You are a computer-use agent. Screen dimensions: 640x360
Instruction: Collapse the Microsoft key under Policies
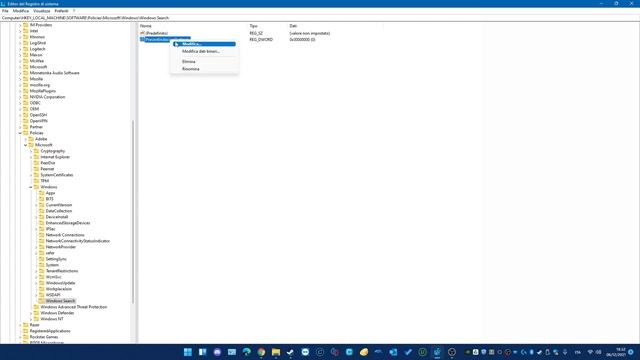pyautogui.click(x=25, y=145)
